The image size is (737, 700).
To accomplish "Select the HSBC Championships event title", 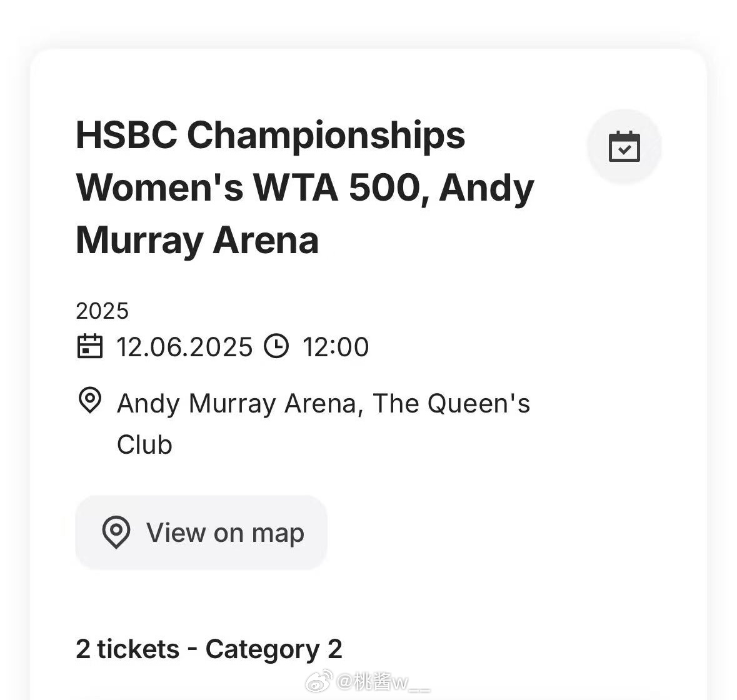I will pyautogui.click(x=305, y=188).
